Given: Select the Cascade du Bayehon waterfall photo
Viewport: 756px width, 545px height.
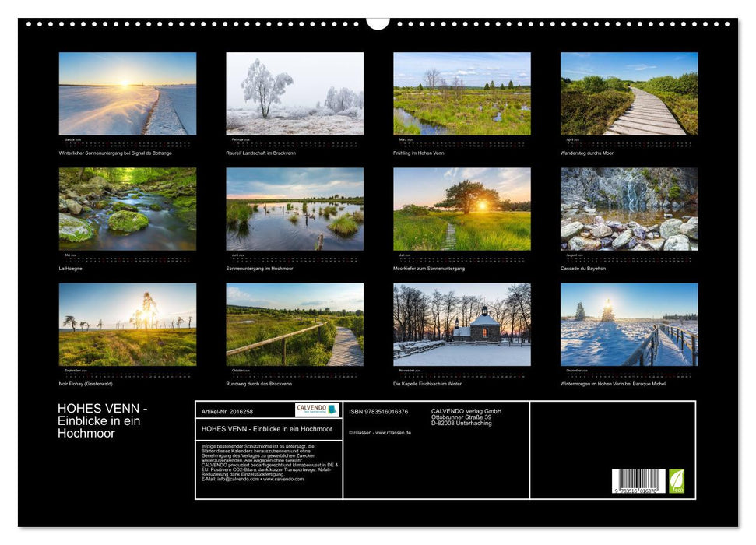Looking at the screenshot, I should click(629, 209).
